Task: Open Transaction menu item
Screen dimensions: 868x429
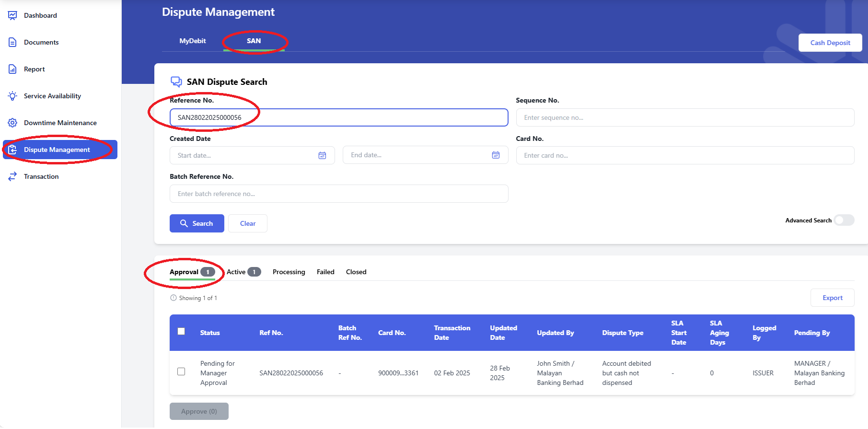Action: tap(41, 176)
